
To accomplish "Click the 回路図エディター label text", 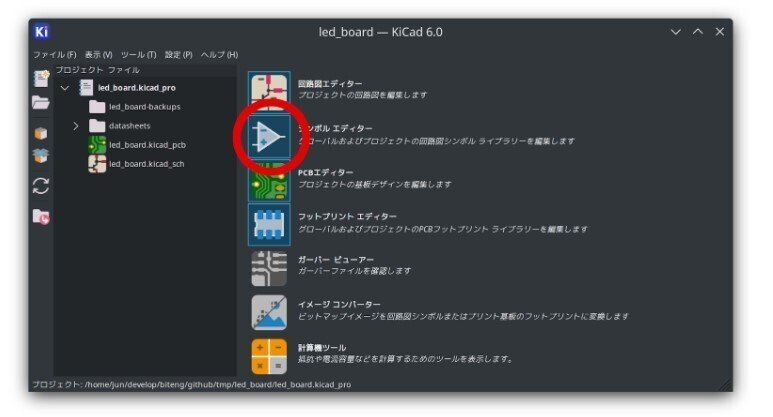I will point(330,84).
